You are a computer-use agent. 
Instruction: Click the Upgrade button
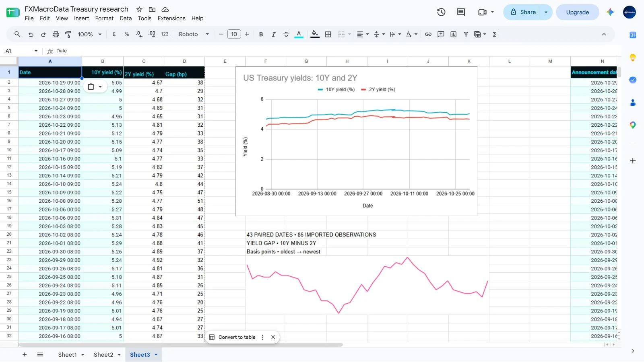(x=577, y=12)
